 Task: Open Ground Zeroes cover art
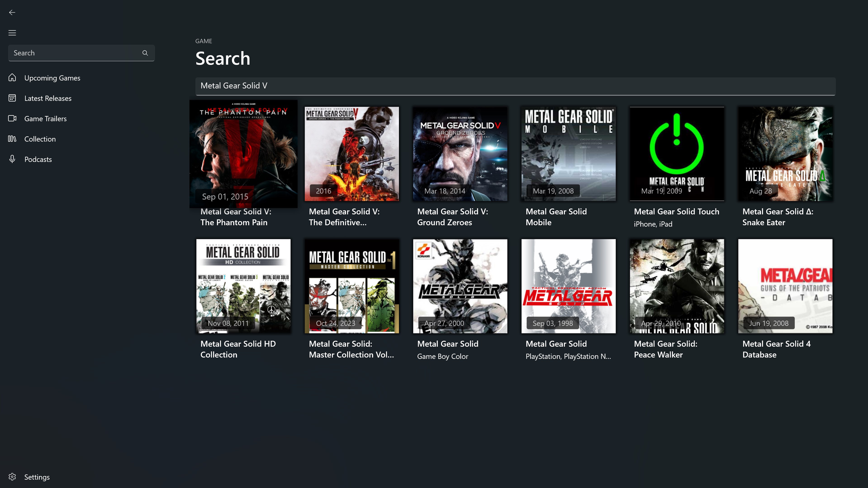[460, 154]
